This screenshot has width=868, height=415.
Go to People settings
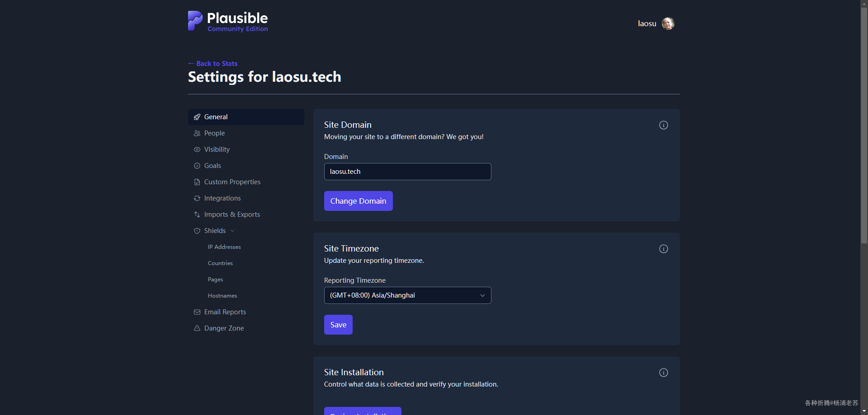click(x=246, y=133)
